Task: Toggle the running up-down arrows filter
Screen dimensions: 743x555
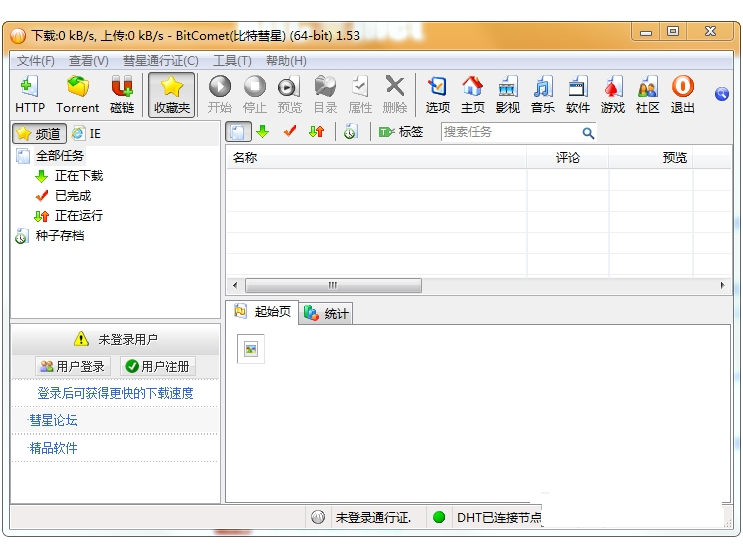Action: [x=317, y=131]
